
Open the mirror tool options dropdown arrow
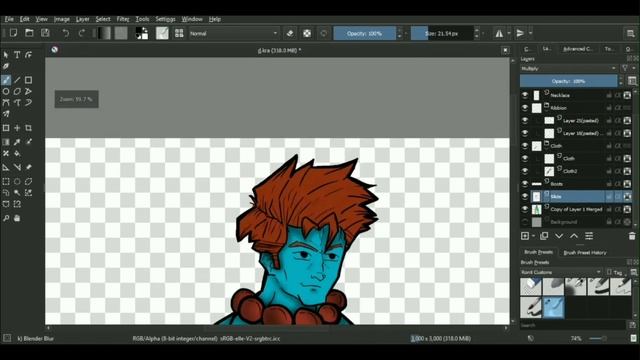click(x=509, y=33)
